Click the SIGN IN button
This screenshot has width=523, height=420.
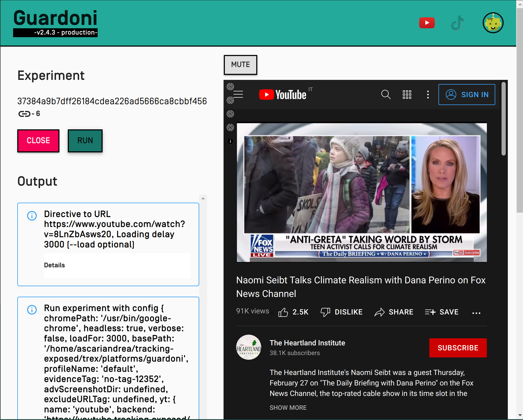[467, 95]
